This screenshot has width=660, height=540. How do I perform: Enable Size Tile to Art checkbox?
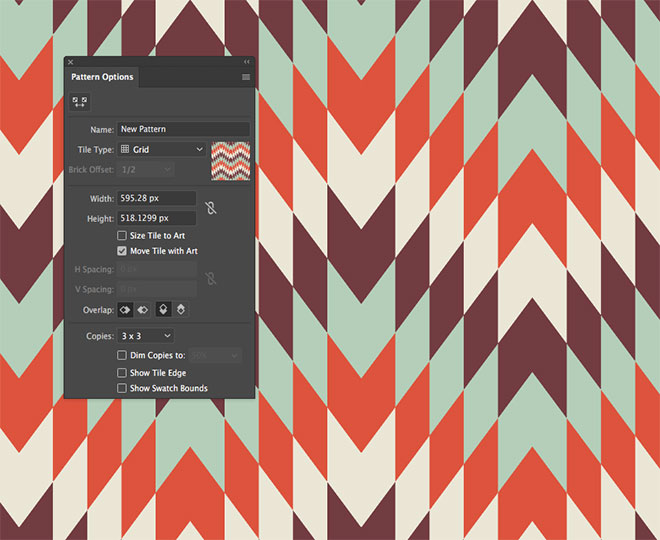122,235
